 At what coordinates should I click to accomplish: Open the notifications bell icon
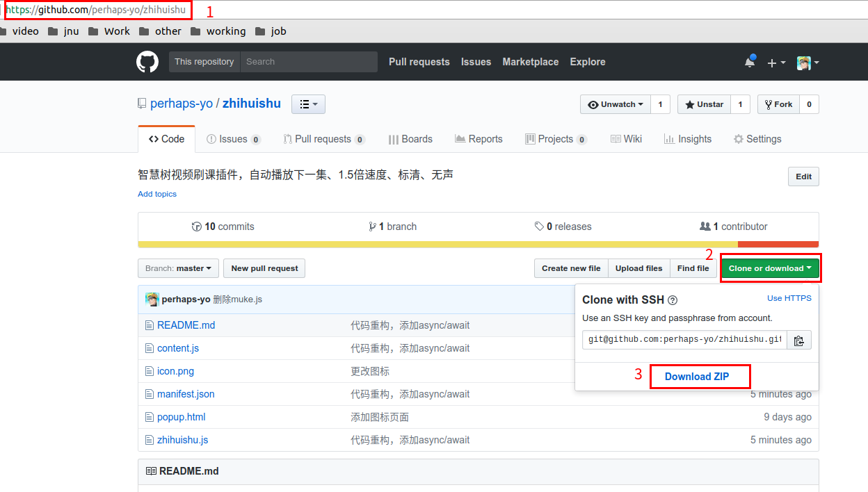750,62
